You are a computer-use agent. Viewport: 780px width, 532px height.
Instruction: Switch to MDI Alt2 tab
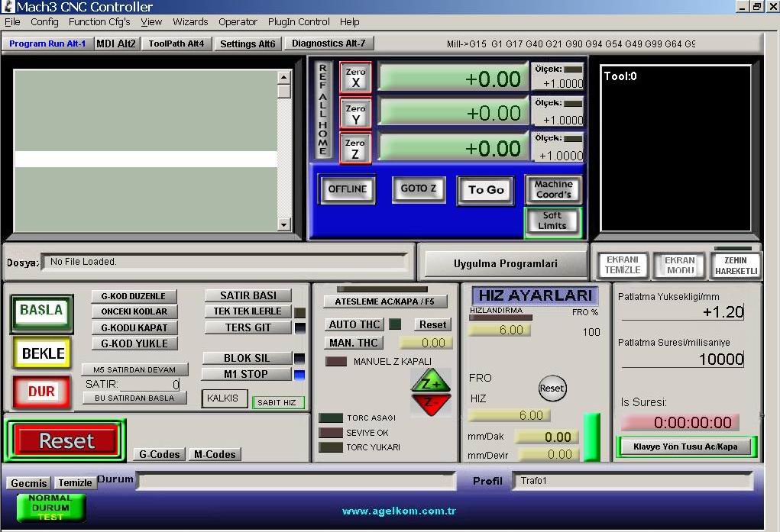tap(116, 44)
